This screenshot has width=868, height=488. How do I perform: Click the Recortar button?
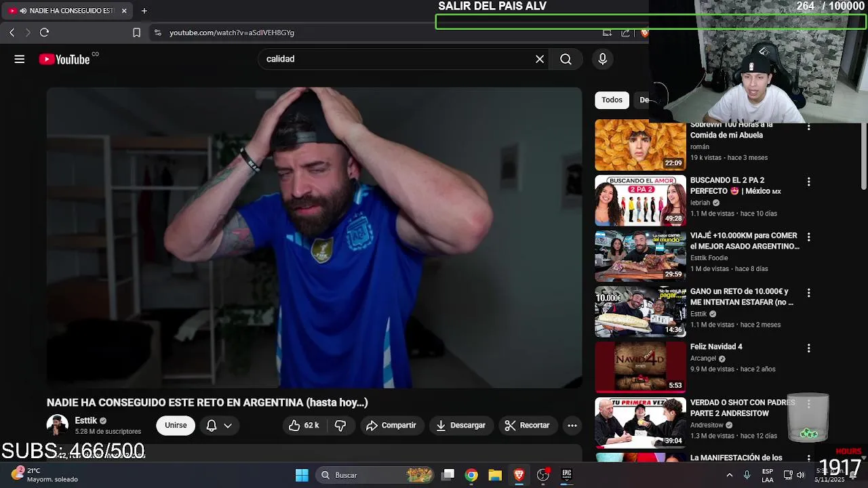click(x=528, y=425)
